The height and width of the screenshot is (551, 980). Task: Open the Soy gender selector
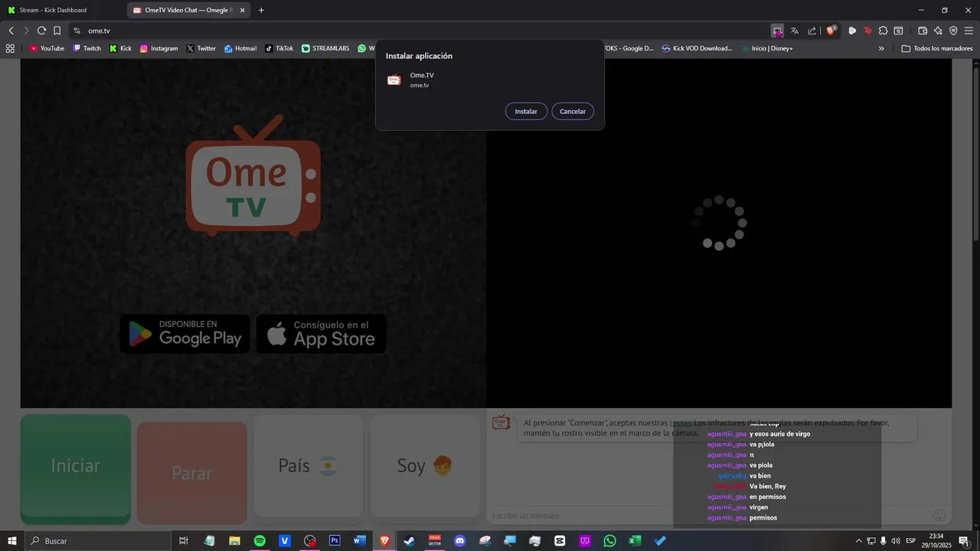(x=425, y=466)
